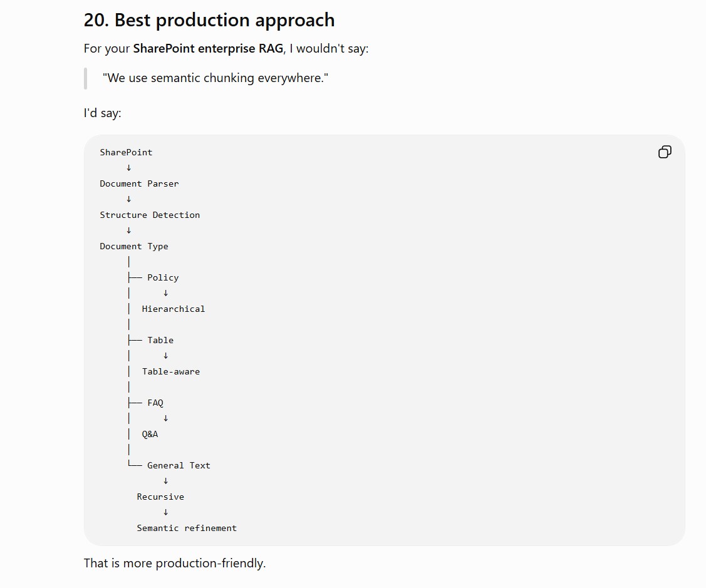Click the arrow below 'SharePoint'
706x588 pixels.
tap(129, 168)
